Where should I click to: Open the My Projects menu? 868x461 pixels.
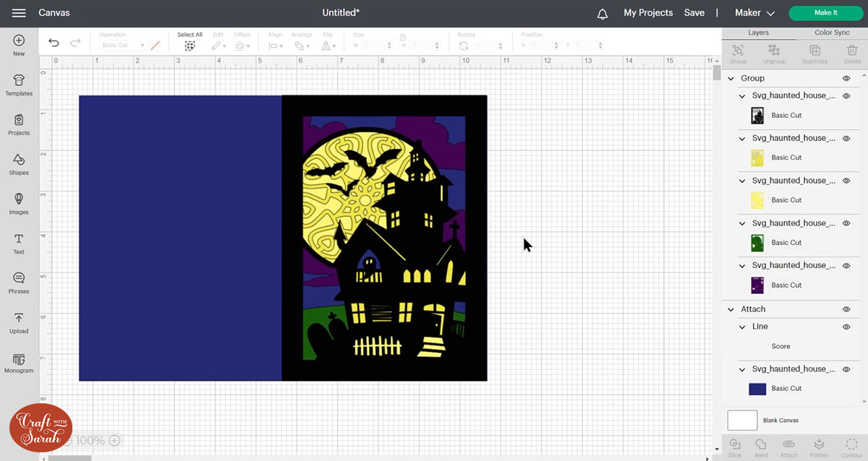coord(648,13)
